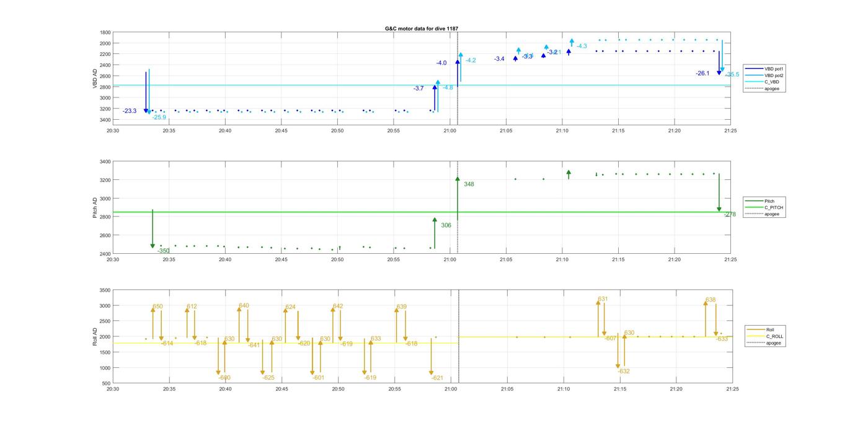Click the '633' roll data label
868x430 pixels.
pos(376,339)
